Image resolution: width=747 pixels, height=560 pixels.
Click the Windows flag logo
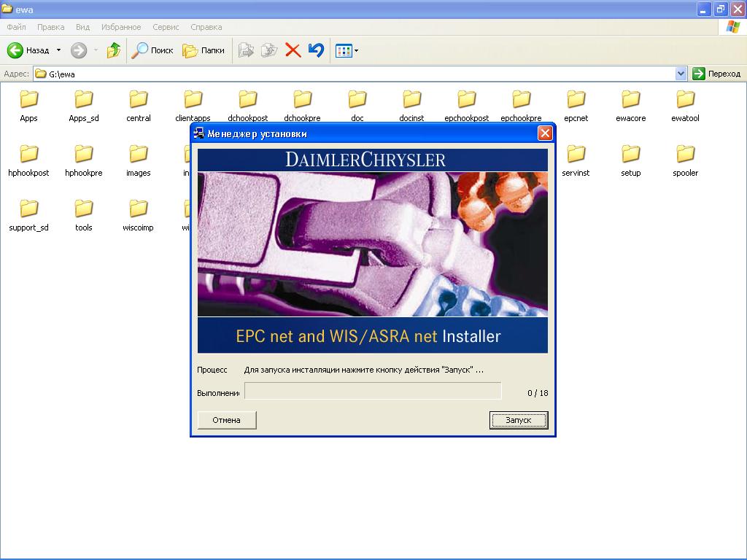[732, 27]
